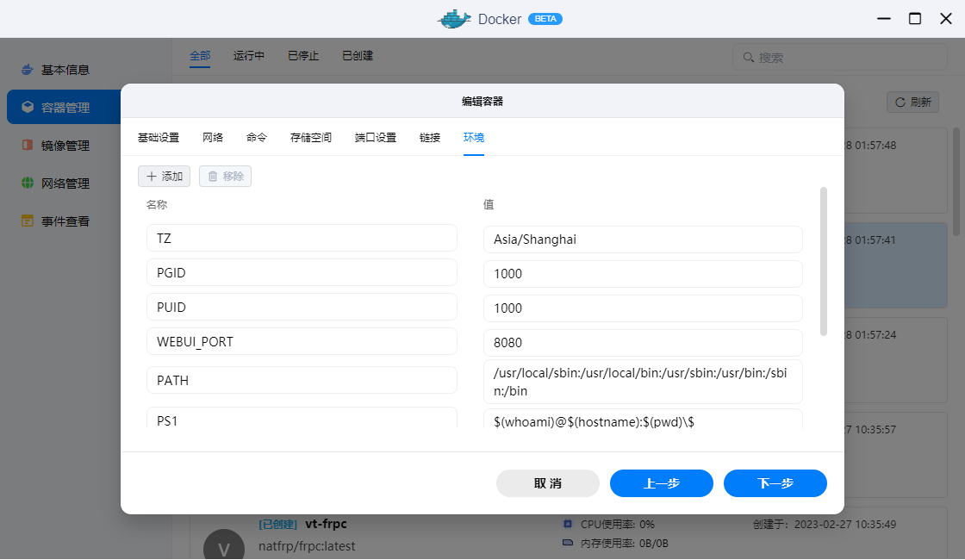Click the natfrp/frpc:latest image text
The height and width of the screenshot is (560, 965).
pos(307,546)
